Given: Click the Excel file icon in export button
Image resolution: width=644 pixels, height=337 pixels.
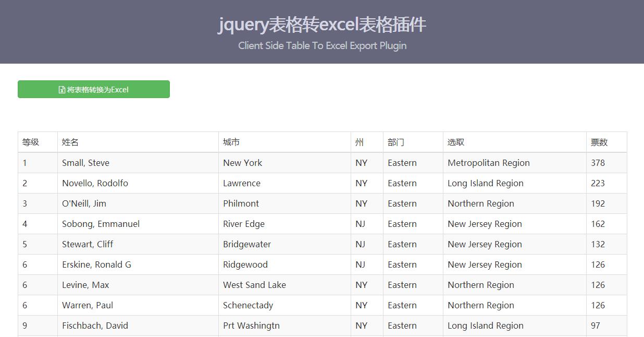Looking at the screenshot, I should 62,90.
